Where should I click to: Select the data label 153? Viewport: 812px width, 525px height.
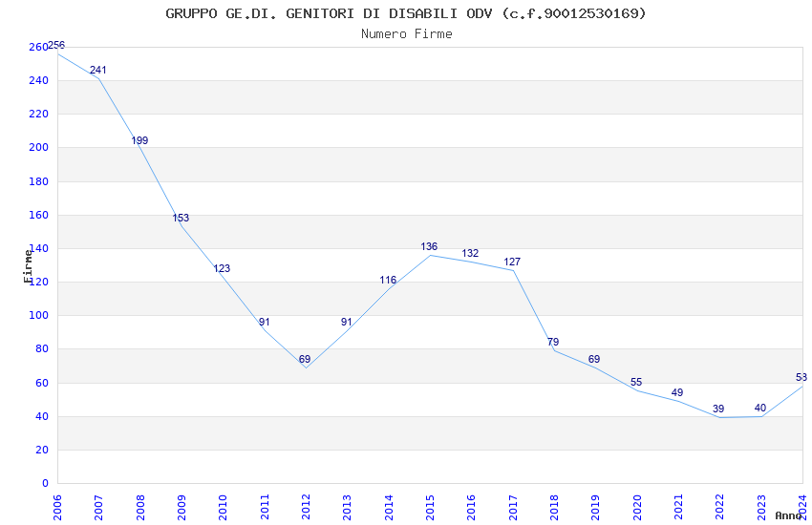point(181,218)
